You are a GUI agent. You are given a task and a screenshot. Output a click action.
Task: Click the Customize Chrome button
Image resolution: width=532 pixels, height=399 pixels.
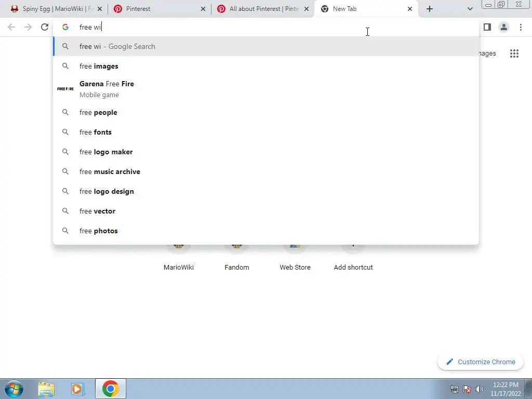[481, 362]
